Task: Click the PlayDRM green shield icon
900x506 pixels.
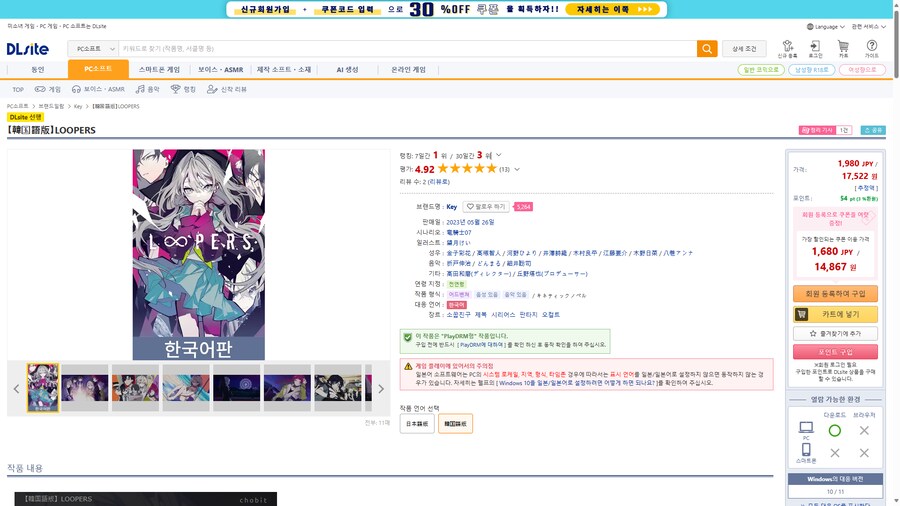Action: [x=408, y=337]
